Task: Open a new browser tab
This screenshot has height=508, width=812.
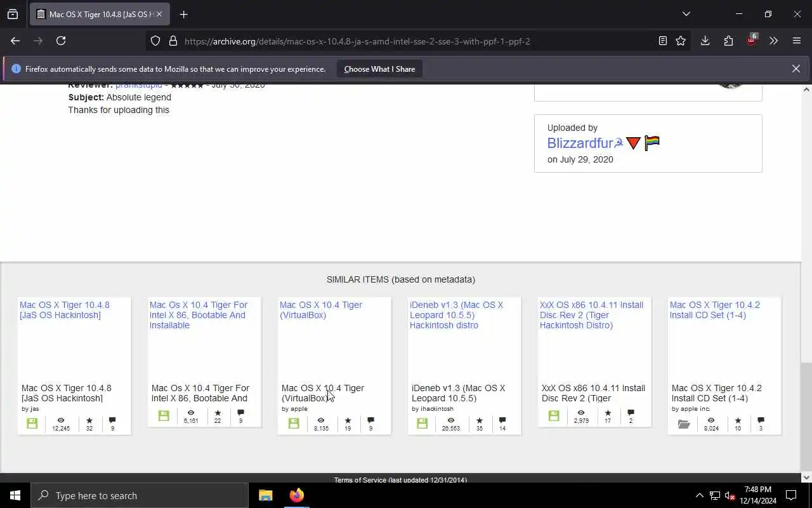Action: point(184,14)
